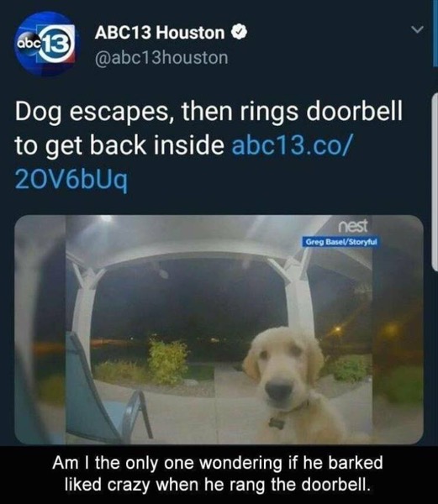
Task: Click the Greg Basel/Storyful credit label
Action: [341, 242]
